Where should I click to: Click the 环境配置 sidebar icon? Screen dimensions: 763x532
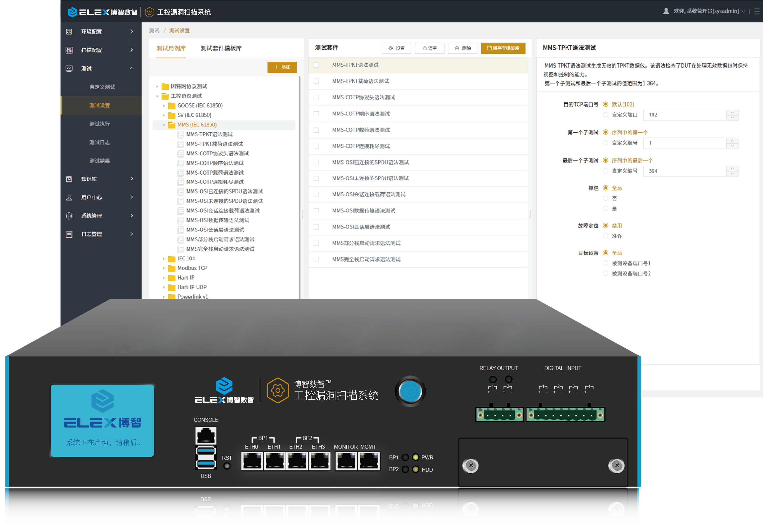tap(69, 32)
